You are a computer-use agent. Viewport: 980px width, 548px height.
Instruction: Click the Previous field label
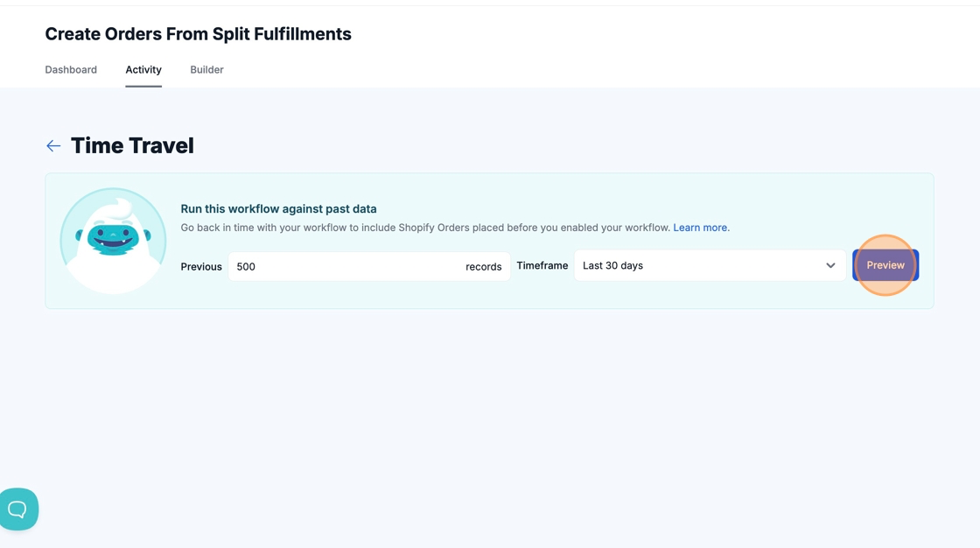(201, 267)
